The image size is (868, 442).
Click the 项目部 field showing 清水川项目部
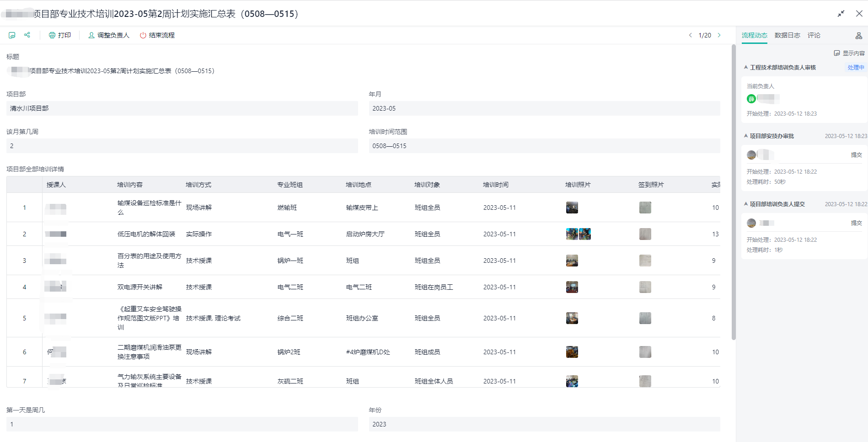point(182,108)
